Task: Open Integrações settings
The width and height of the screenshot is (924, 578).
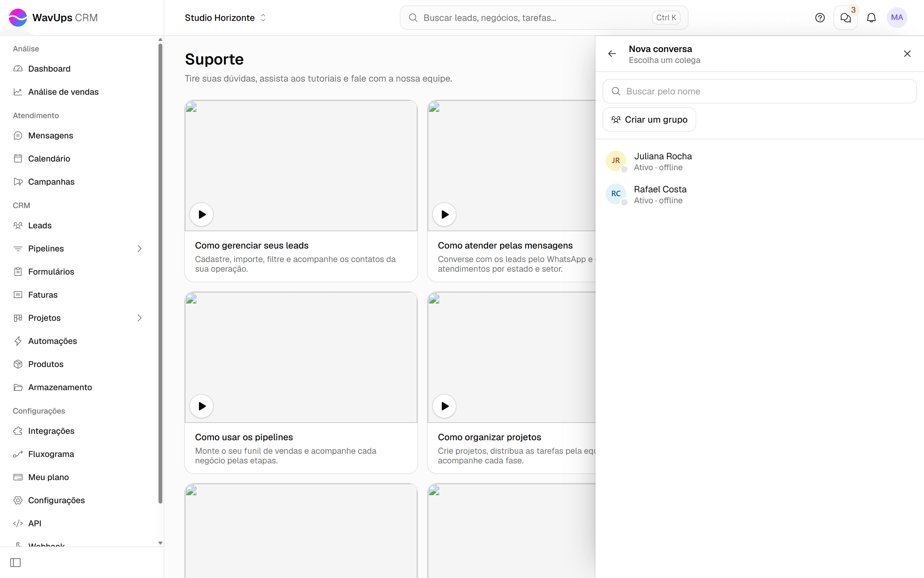Action: (x=79, y=431)
